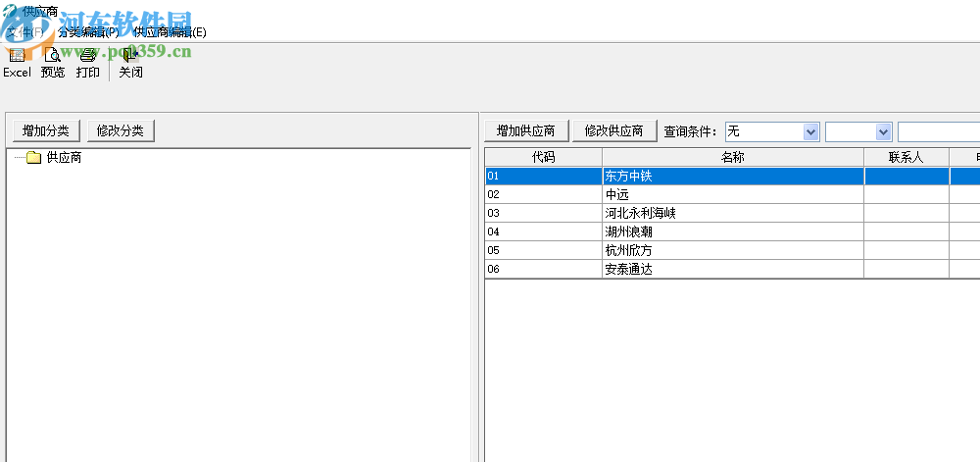Select the row named 中远
This screenshot has height=462, width=980.
(x=732, y=195)
